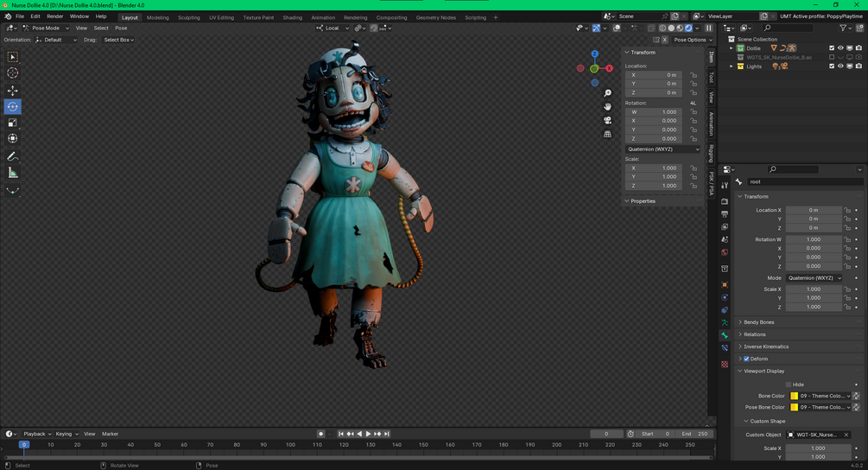
Task: Switch to wireframe viewport shading
Action: (x=662, y=28)
